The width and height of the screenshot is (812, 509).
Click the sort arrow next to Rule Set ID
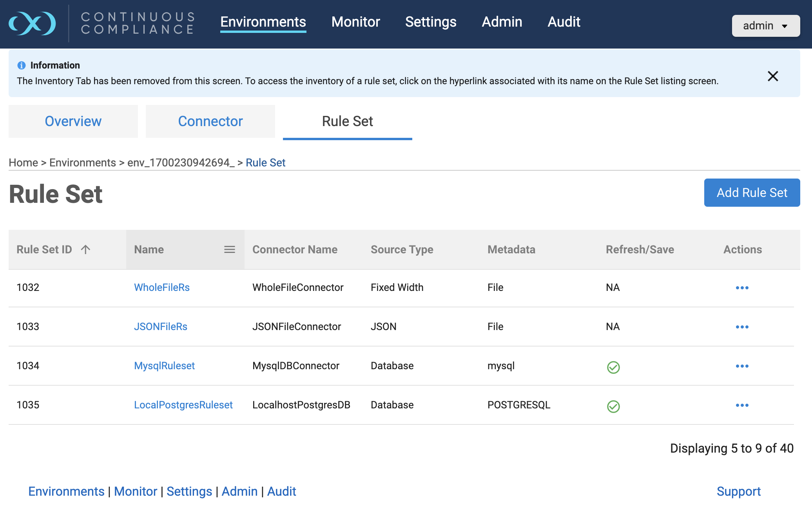pos(85,249)
